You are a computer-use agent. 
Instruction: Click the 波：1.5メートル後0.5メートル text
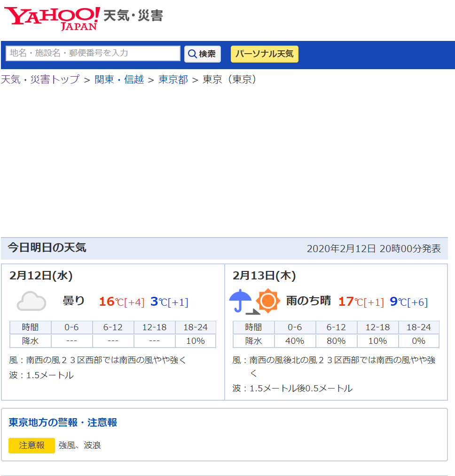click(293, 388)
